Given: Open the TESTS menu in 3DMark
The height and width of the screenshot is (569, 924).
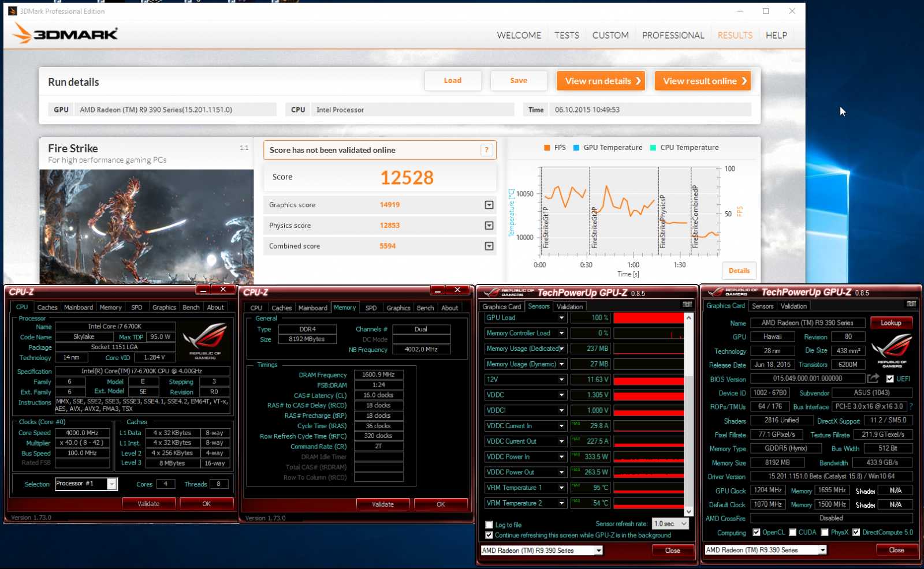Looking at the screenshot, I should click(x=567, y=35).
